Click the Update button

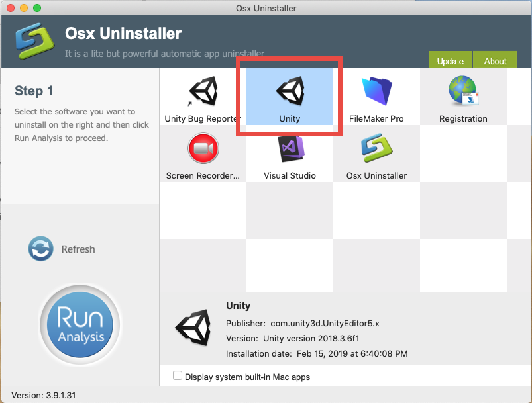click(x=450, y=60)
